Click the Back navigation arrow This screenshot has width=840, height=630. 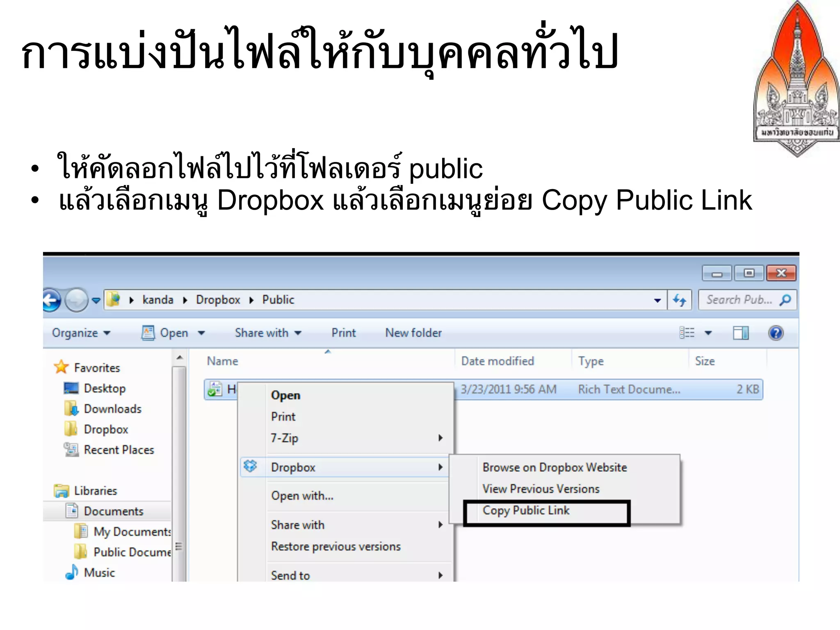pos(51,300)
